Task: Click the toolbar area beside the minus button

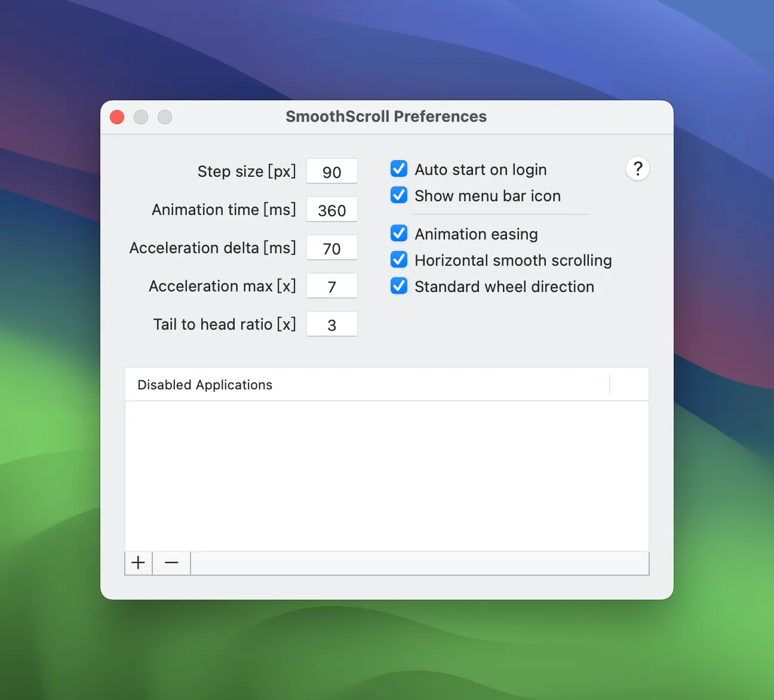Action: pos(418,563)
